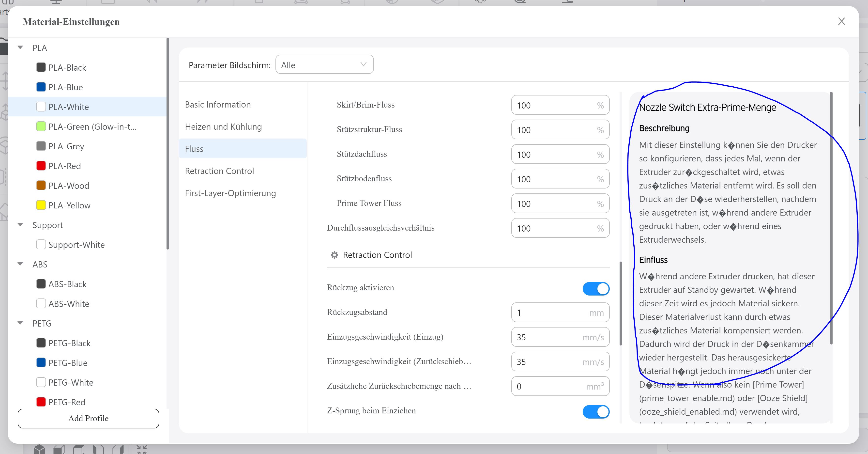Click the left view cube icon in main window

(x=98, y=449)
